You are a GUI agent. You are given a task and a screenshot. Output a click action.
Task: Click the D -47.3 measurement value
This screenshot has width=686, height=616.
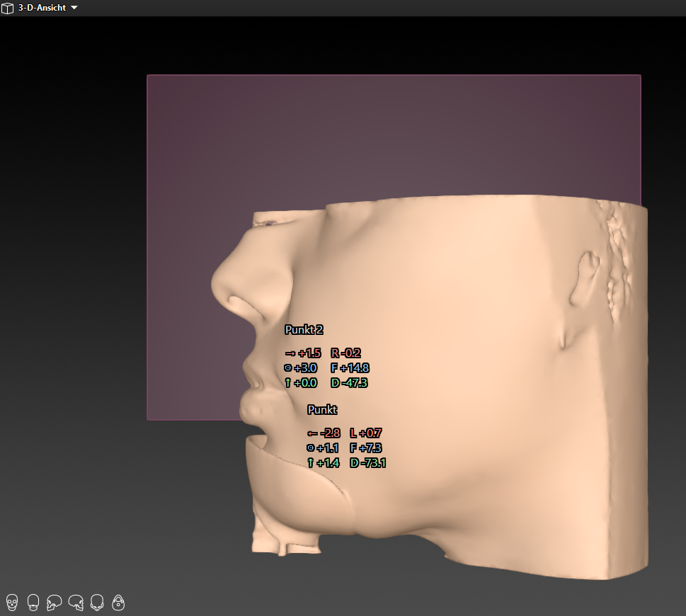tap(349, 383)
